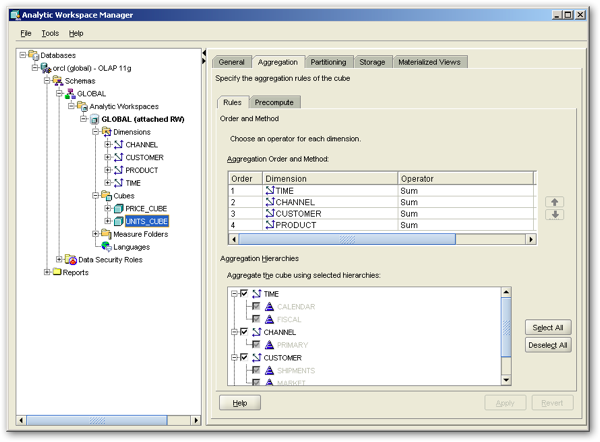Click the PRIMARY hierarchy pyramid icon
Screen dimensions: 600x442
269,345
